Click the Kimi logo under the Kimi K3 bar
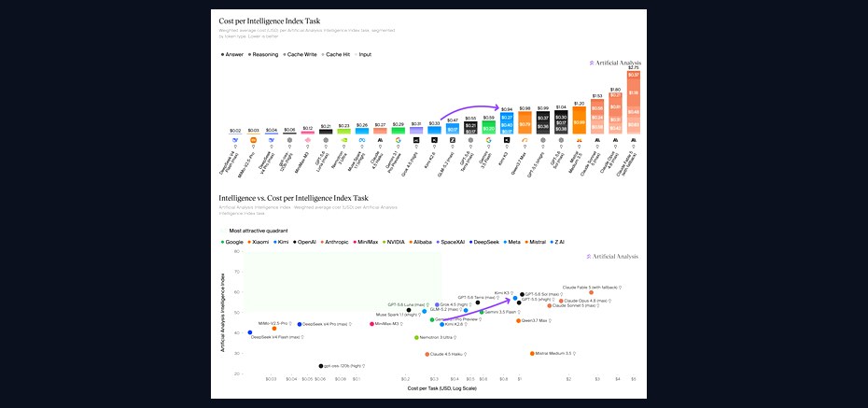The width and height of the screenshot is (868, 408). click(x=507, y=140)
